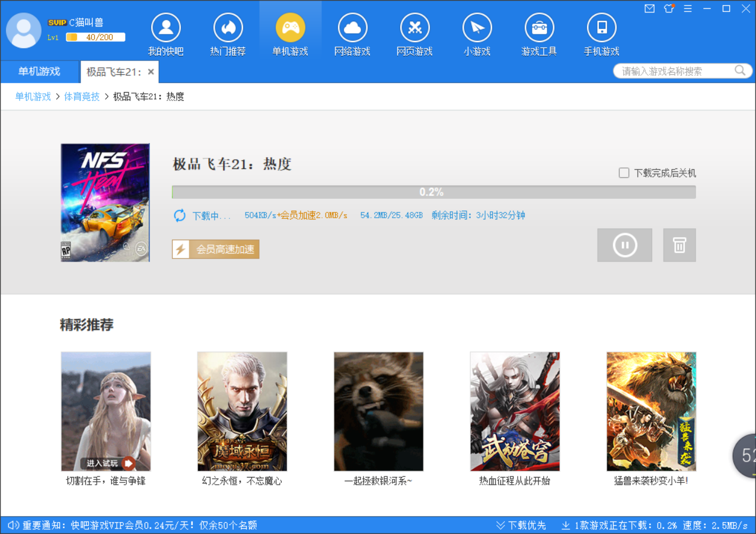
Task: Enable 下载完成后关机 checkbox
Action: 624,173
